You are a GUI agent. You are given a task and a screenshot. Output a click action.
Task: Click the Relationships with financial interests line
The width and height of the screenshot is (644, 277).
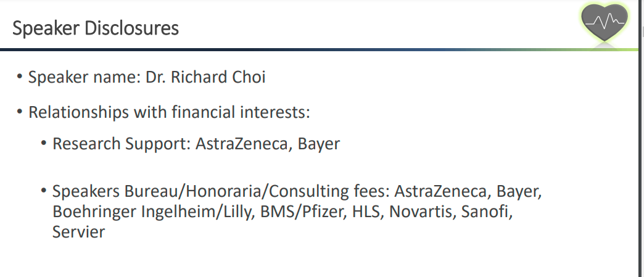pos(168,113)
